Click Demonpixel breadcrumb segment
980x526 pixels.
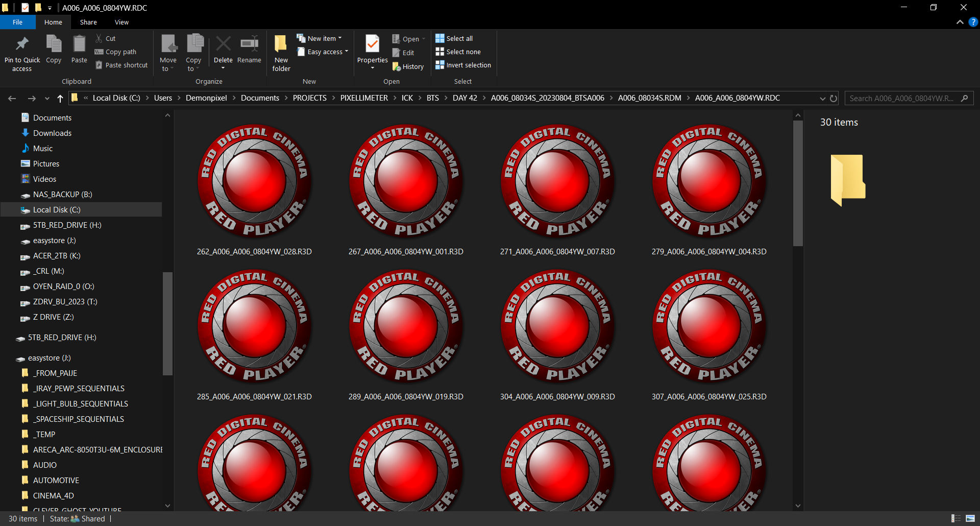pyautogui.click(x=206, y=98)
